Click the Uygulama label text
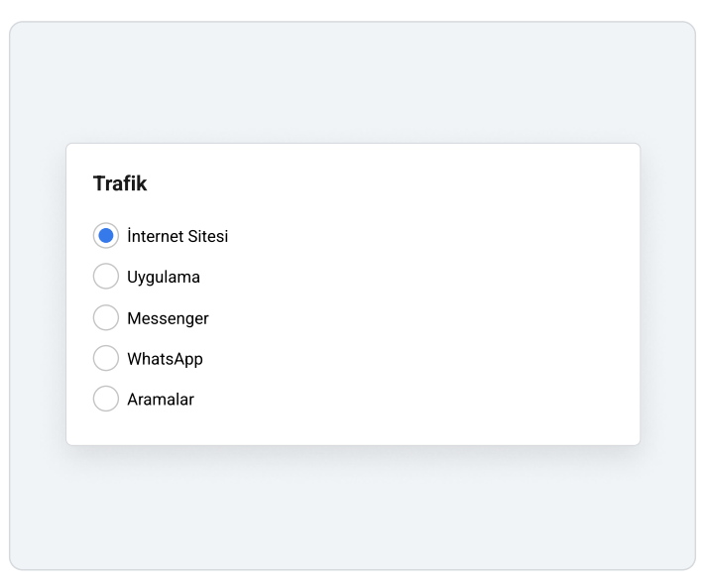The height and width of the screenshot is (588, 706). 164,278
